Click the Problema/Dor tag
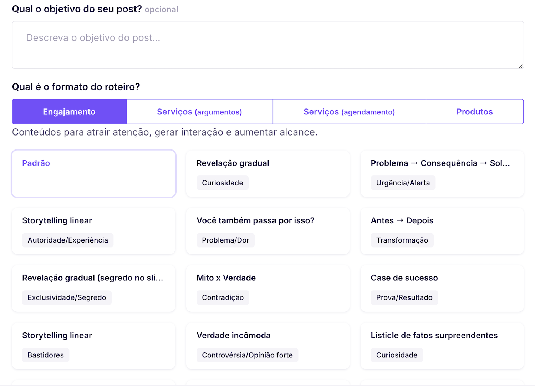 point(225,240)
